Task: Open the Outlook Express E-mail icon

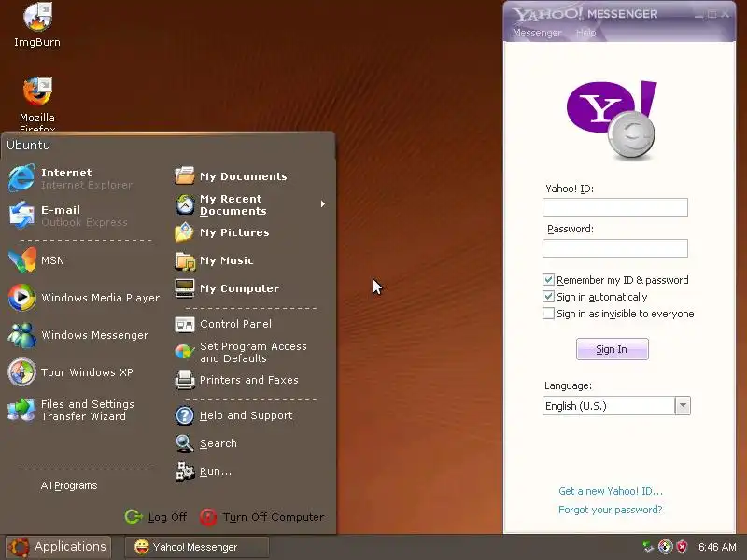Action: tap(21, 215)
